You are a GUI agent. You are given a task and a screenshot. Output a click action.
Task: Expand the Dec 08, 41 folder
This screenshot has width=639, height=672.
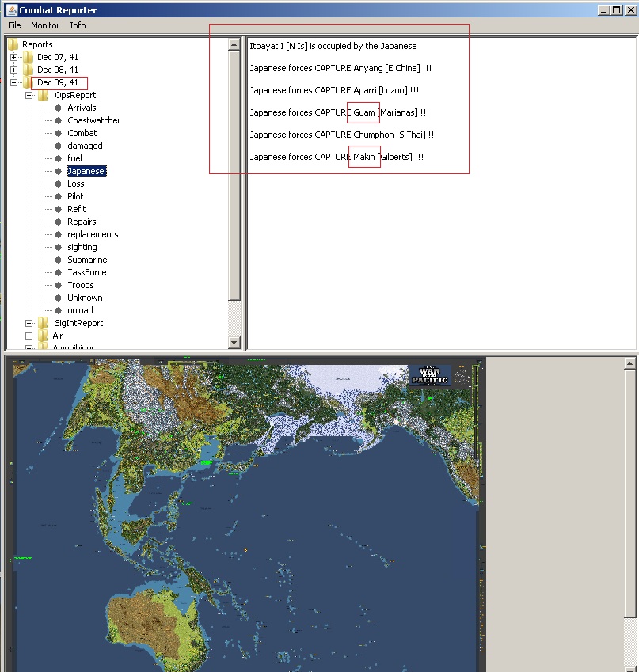click(x=13, y=70)
